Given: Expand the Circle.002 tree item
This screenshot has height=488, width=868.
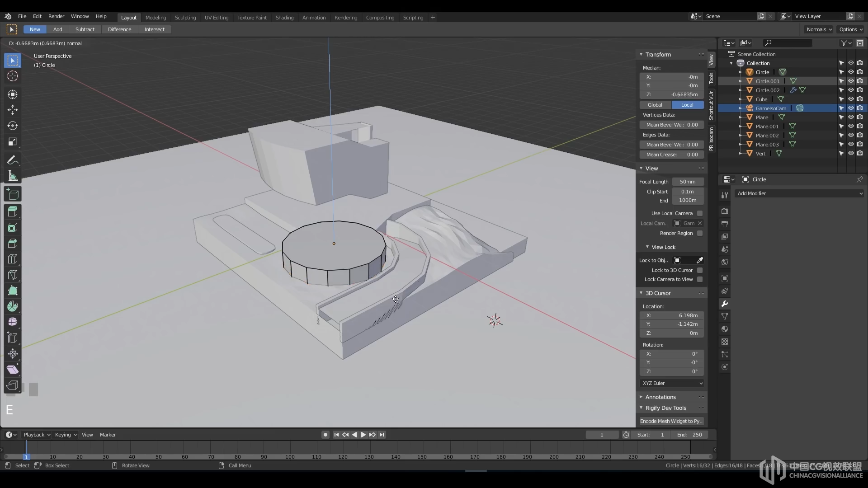Looking at the screenshot, I should (x=741, y=90).
